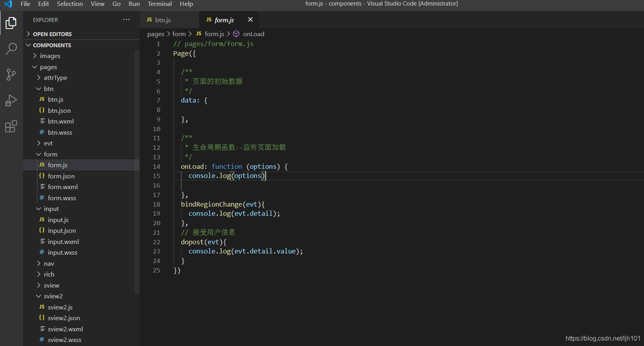Open the Edit menu
This screenshot has width=644, height=346.
click(x=44, y=4)
